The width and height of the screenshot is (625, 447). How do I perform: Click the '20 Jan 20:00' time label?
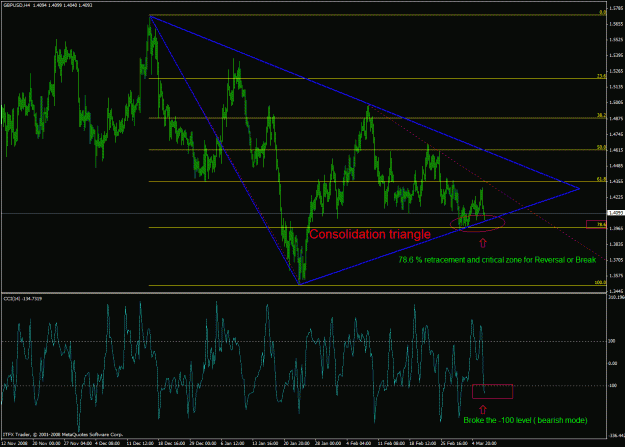click(x=297, y=443)
